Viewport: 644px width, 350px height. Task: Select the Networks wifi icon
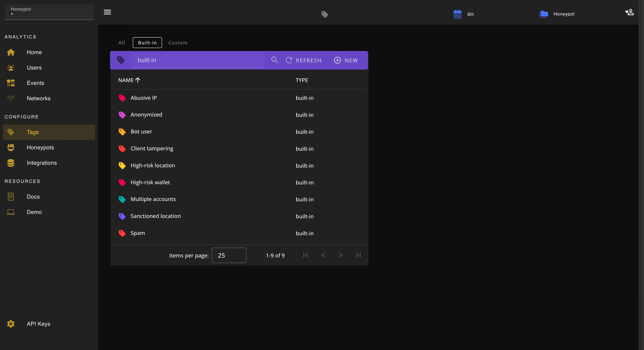click(11, 98)
